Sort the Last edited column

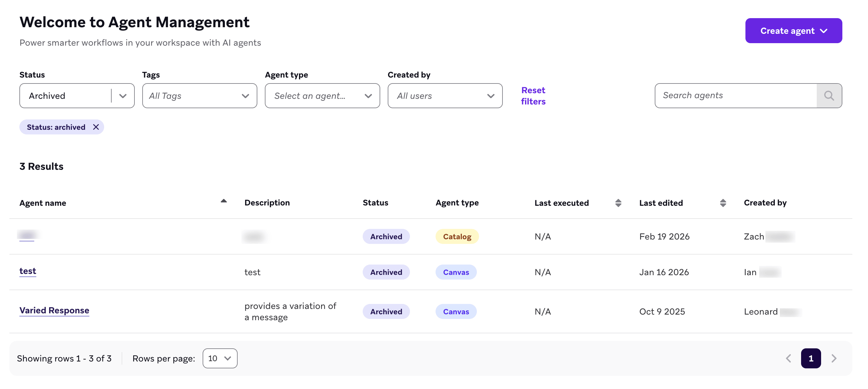click(x=723, y=203)
